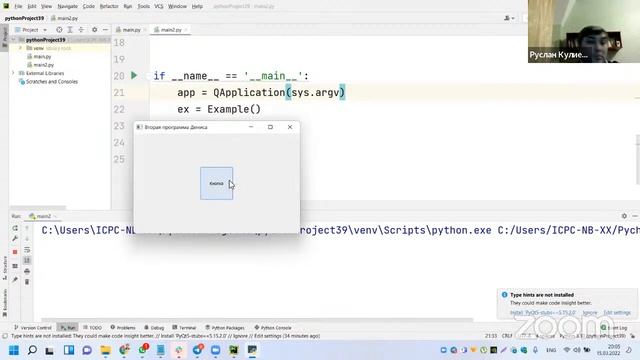This screenshot has width=640, height=360.
Task: Open the Refactor menu
Action: pos(109,6)
